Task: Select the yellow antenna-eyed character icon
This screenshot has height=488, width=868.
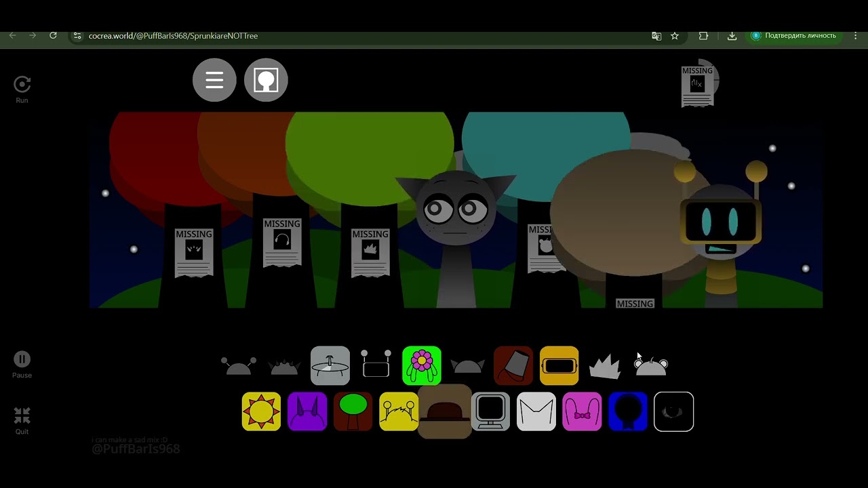Action: [x=399, y=411]
